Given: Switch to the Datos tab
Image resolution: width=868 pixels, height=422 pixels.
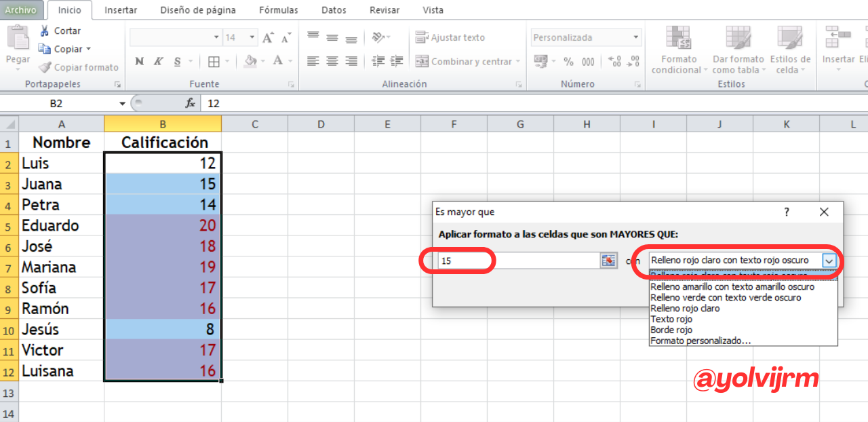Looking at the screenshot, I should (334, 10).
